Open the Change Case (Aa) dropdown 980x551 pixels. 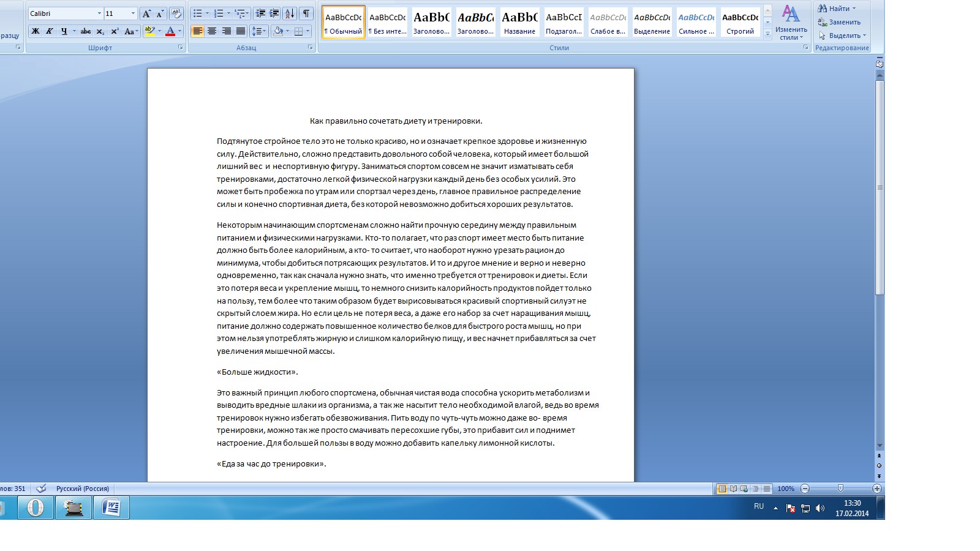click(131, 31)
